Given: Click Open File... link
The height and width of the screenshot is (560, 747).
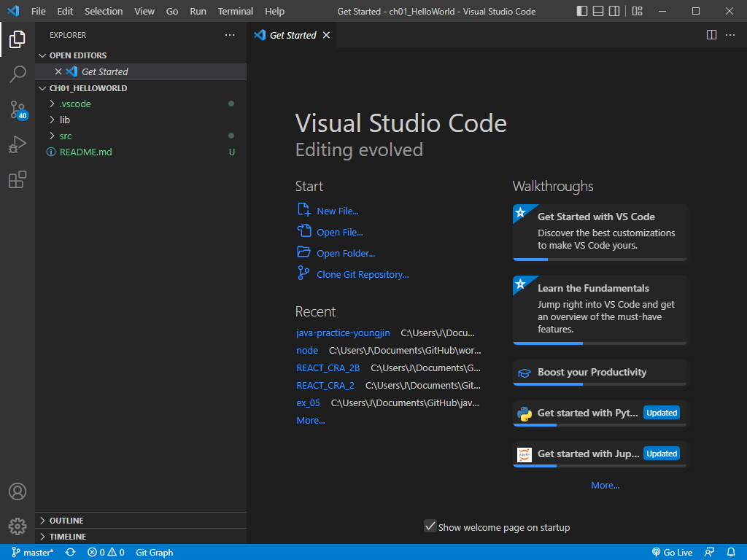Looking at the screenshot, I should pos(340,233).
